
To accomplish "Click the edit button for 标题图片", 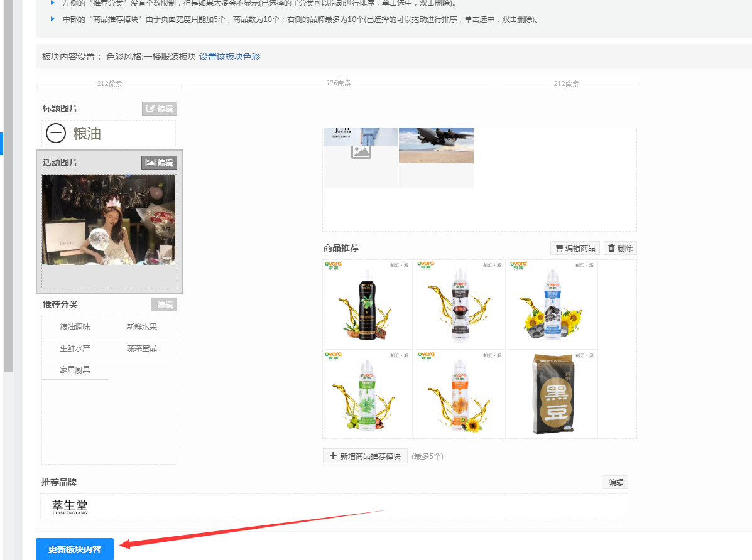I will pyautogui.click(x=159, y=109).
